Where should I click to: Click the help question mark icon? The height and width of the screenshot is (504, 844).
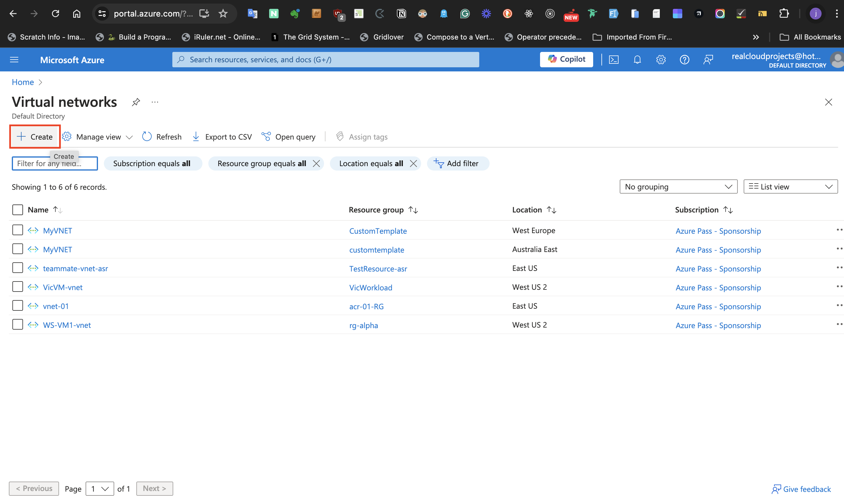pos(684,60)
